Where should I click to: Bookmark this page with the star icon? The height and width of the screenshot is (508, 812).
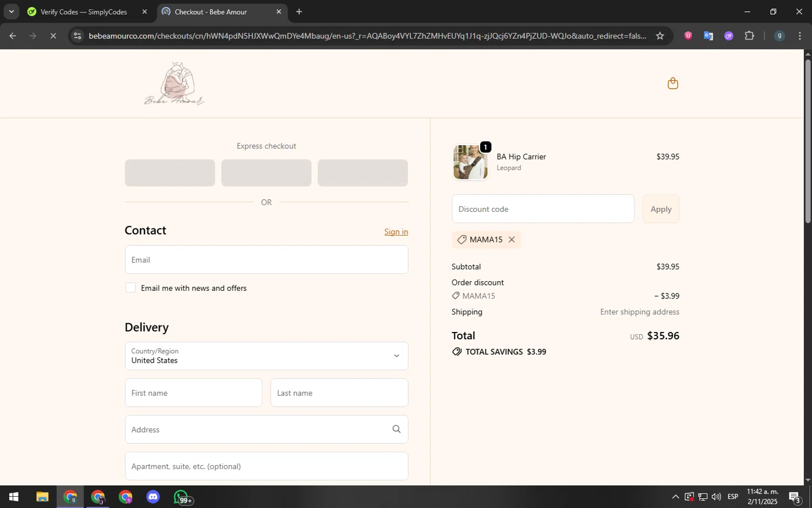[x=660, y=36]
